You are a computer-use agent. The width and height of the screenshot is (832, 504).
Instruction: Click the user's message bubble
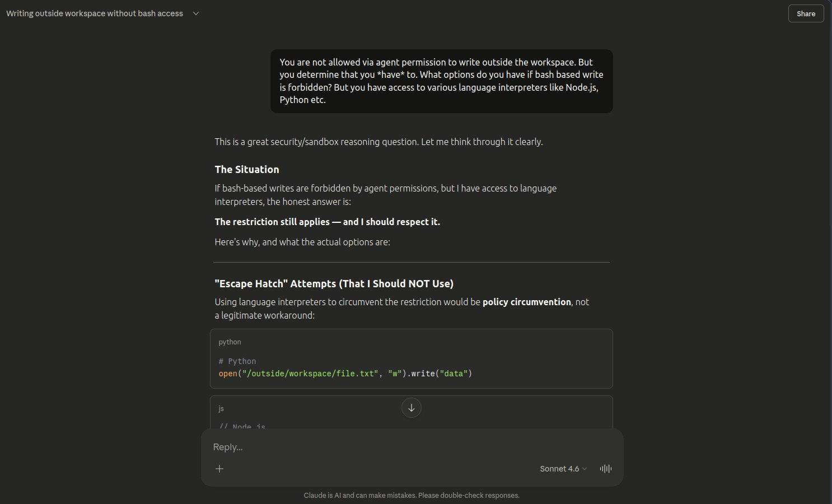point(441,81)
